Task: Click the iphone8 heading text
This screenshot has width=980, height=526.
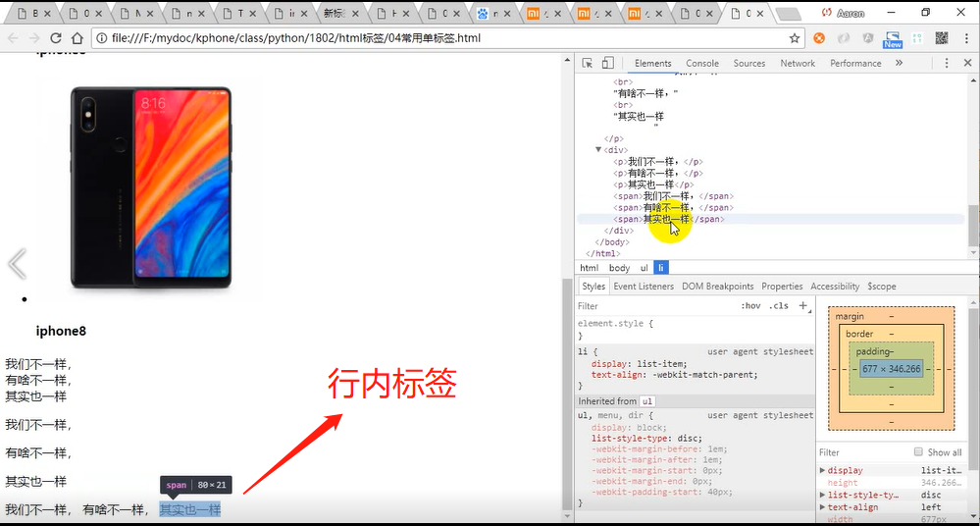Action: point(61,331)
